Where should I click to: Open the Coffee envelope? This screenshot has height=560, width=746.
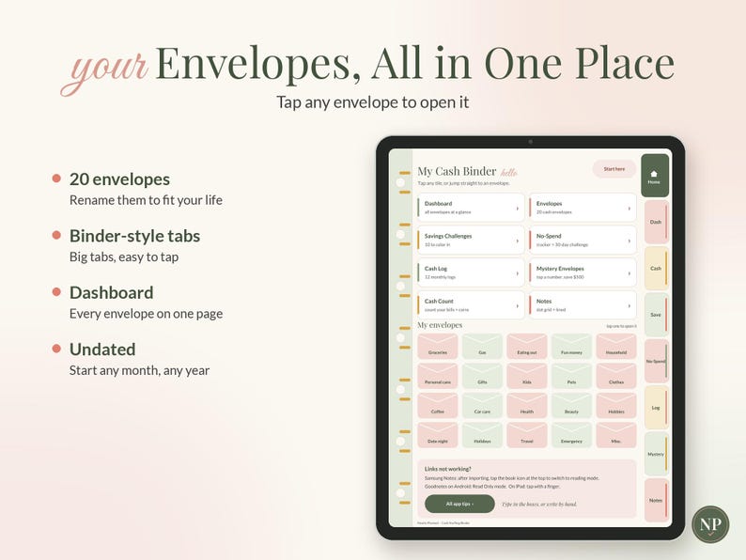[437, 405]
